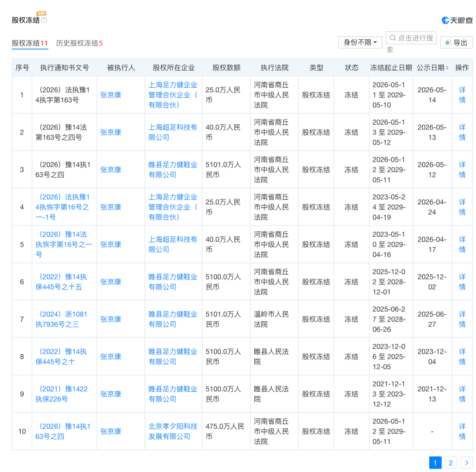Open 详情 for row 5

point(462,244)
